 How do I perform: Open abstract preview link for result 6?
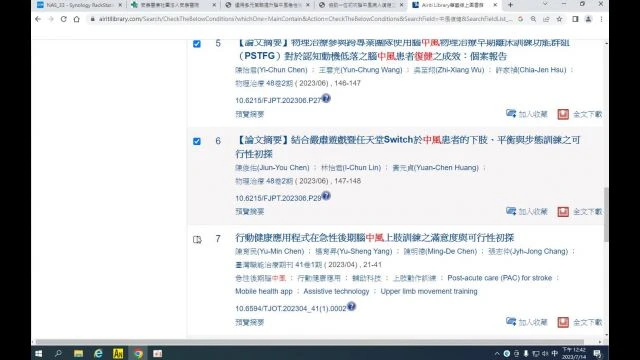pyautogui.click(x=249, y=211)
